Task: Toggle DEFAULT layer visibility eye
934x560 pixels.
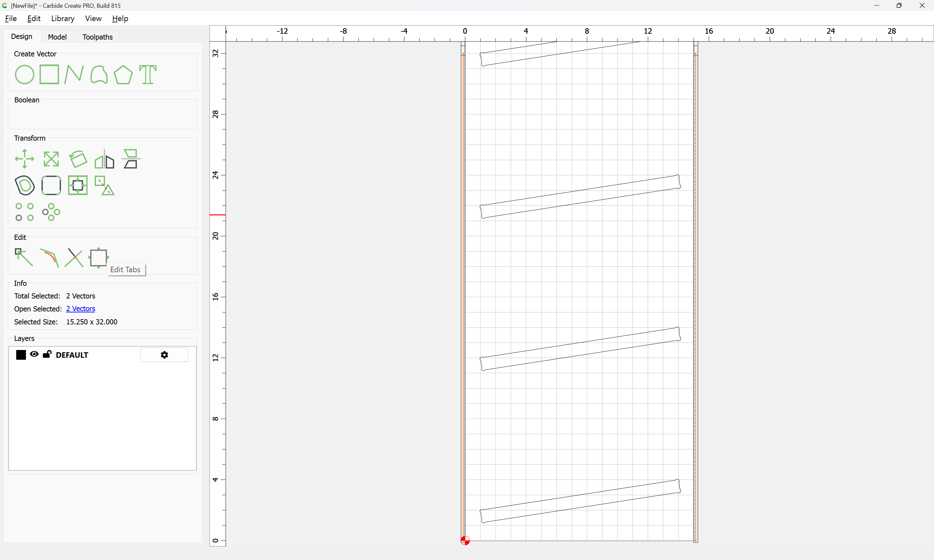Action: pos(34,354)
